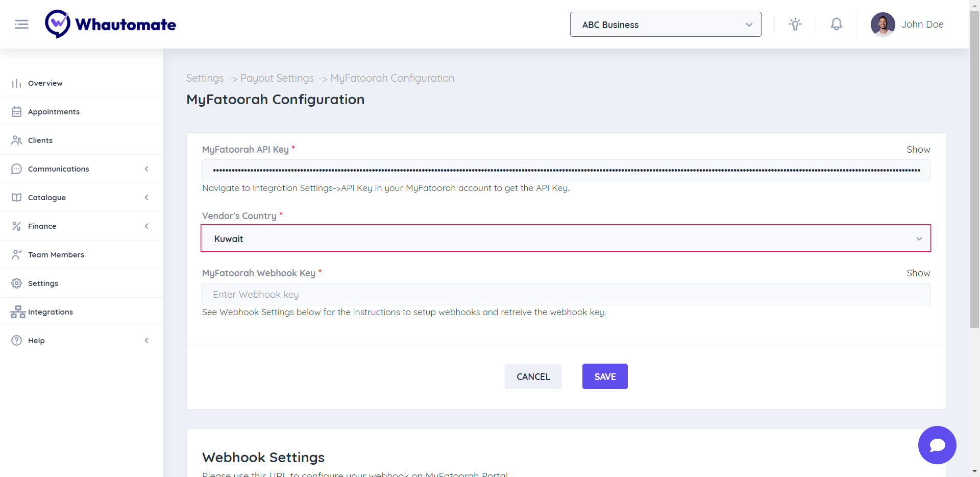
Task: Show the MyFatoorah Webhook Key
Action: 918,273
